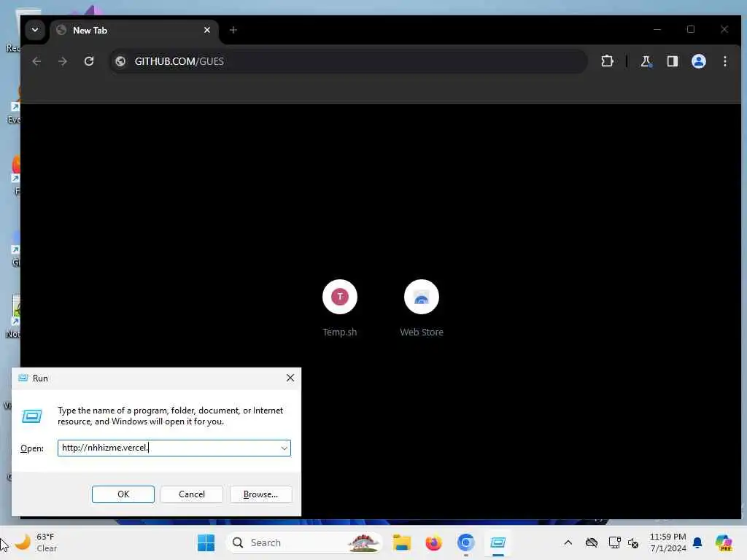Click the cloud sync tray icon

[592, 542]
